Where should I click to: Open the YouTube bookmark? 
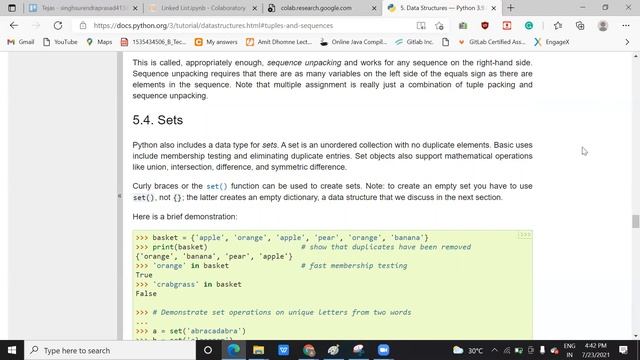click(x=60, y=42)
